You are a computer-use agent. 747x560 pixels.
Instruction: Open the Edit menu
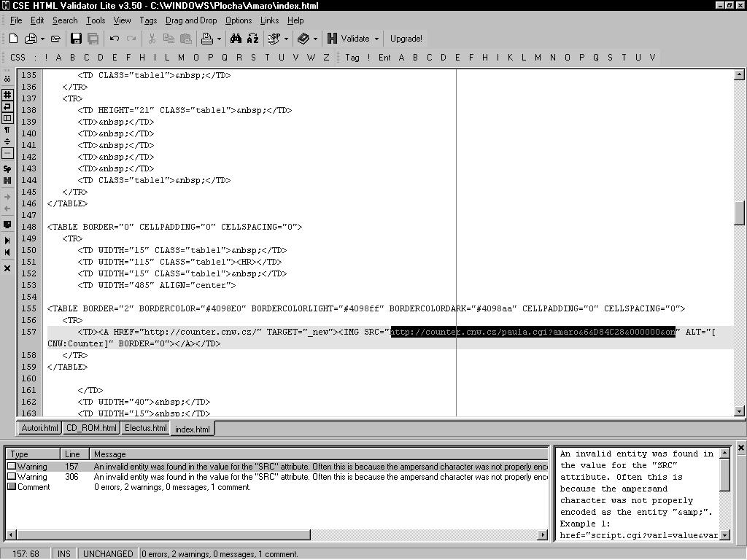point(37,20)
